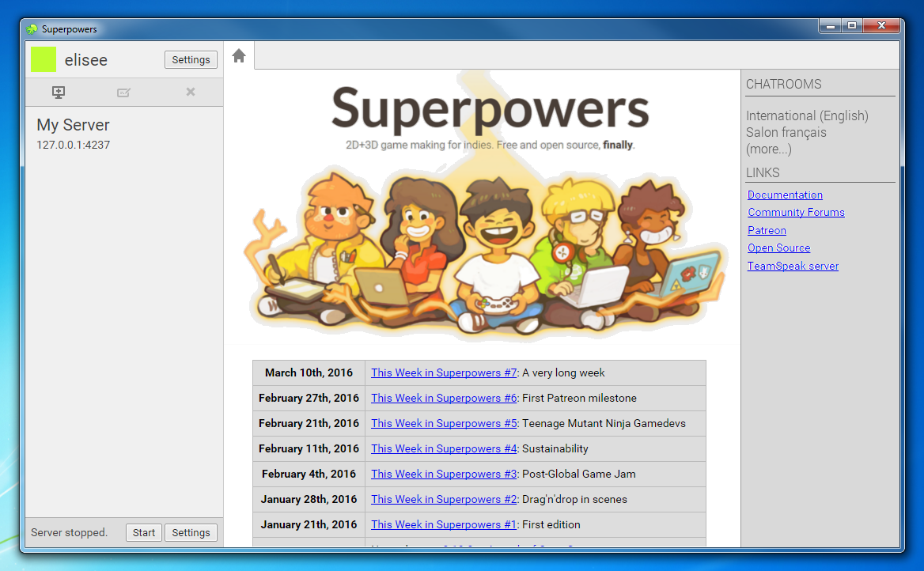Screen dimensions: 924x571
Task: Click the February 11th, 2016 date cell
Action: pyautogui.click(x=309, y=449)
